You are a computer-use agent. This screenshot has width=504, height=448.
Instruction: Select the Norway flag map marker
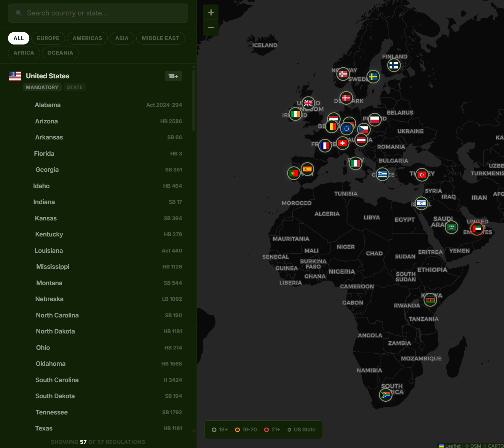click(343, 74)
